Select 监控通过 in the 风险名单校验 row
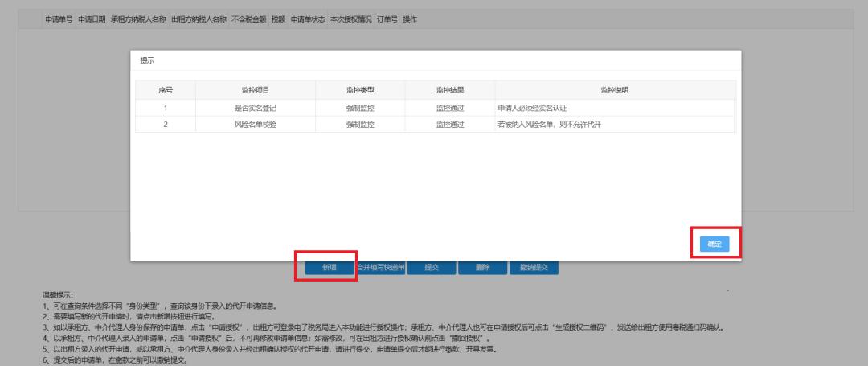 tap(450, 125)
